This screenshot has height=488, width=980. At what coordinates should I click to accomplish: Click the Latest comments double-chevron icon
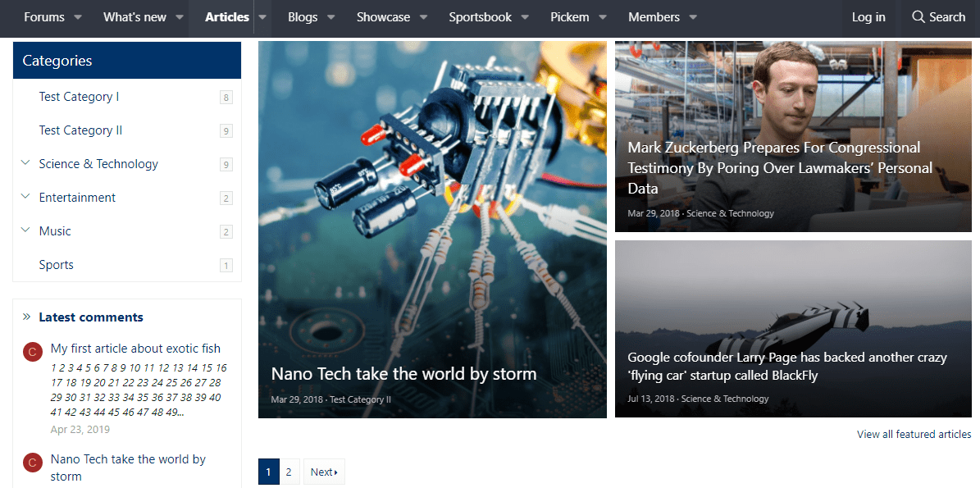26,317
